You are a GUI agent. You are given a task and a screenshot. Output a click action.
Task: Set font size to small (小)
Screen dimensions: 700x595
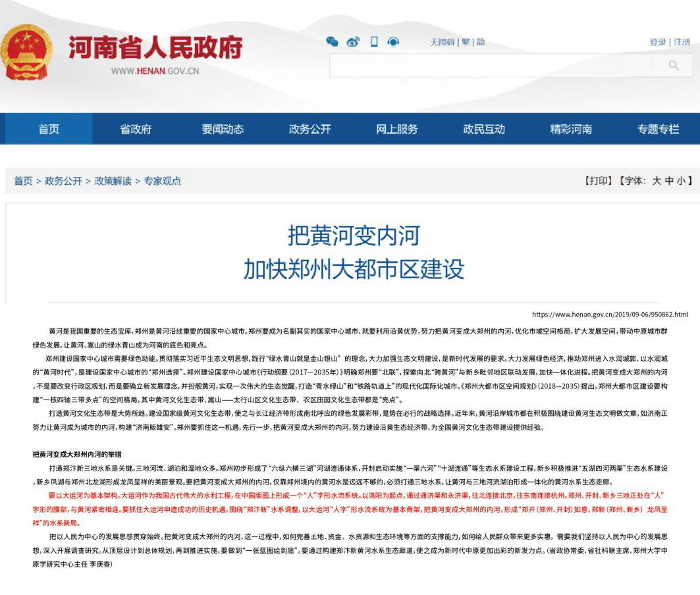[x=681, y=181]
